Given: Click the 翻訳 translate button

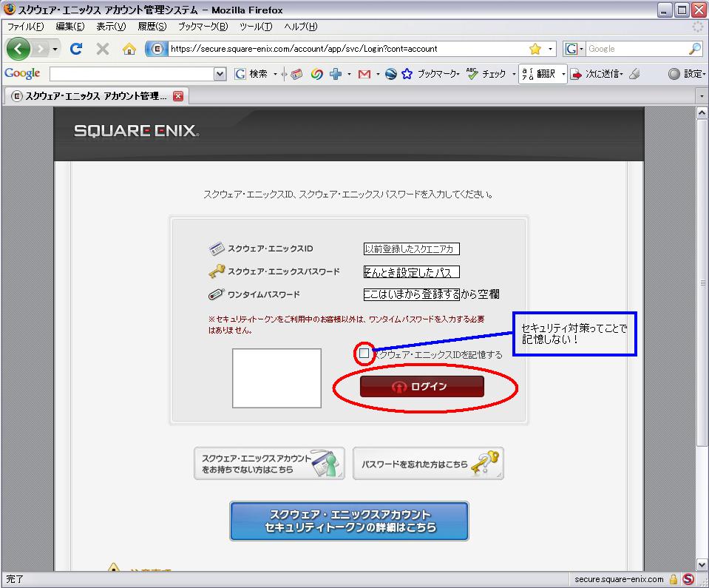Looking at the screenshot, I should point(539,74).
